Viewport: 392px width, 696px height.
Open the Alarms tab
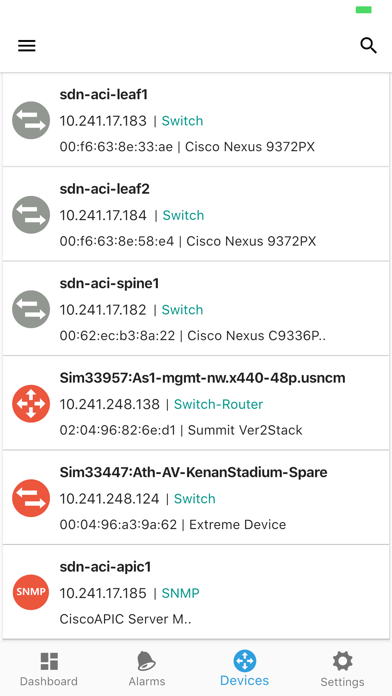pos(147,669)
